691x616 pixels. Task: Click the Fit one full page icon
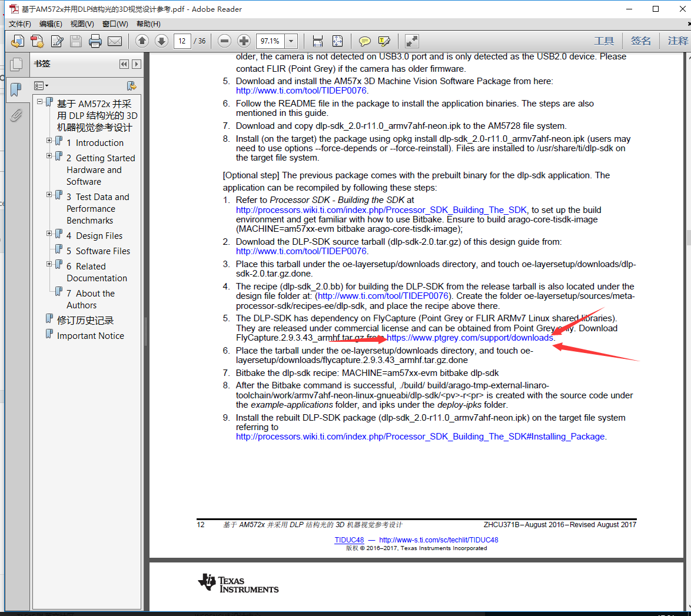(x=337, y=41)
